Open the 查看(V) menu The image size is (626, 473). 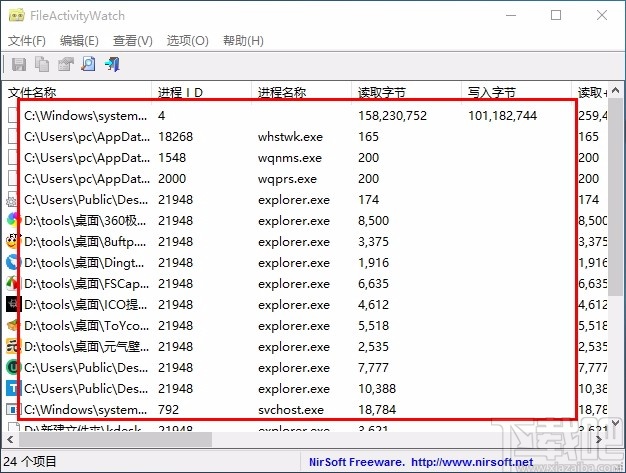(133, 40)
